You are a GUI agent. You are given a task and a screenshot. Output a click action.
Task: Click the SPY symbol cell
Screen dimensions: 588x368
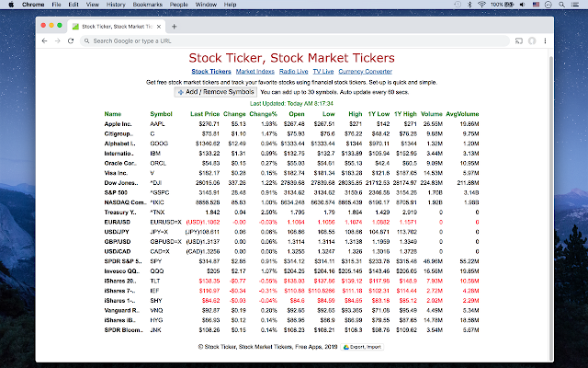tap(155, 261)
